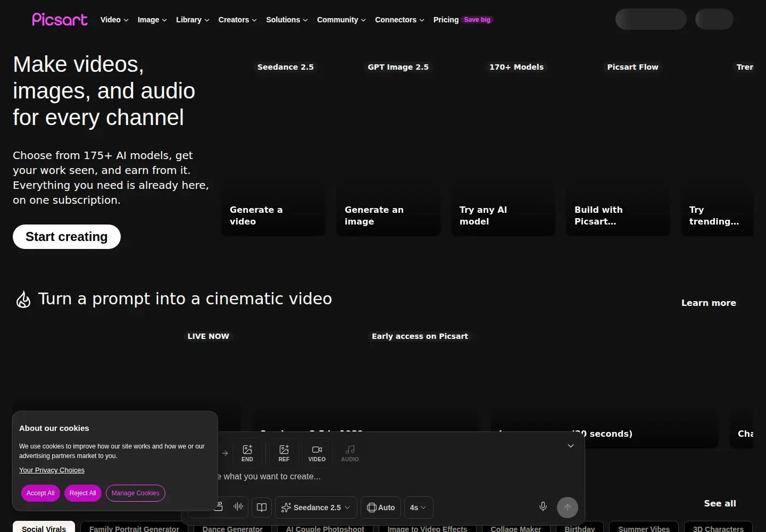
Task: Add a REF reference image
Action: 284,453
